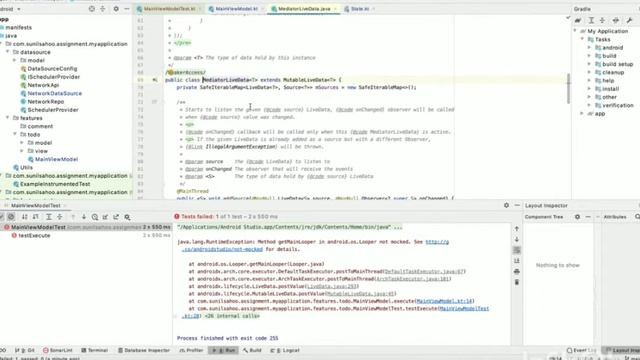This screenshot has width=640, height=360.
Task: Click the editor vertical scrollbar
Action: click(x=568, y=89)
